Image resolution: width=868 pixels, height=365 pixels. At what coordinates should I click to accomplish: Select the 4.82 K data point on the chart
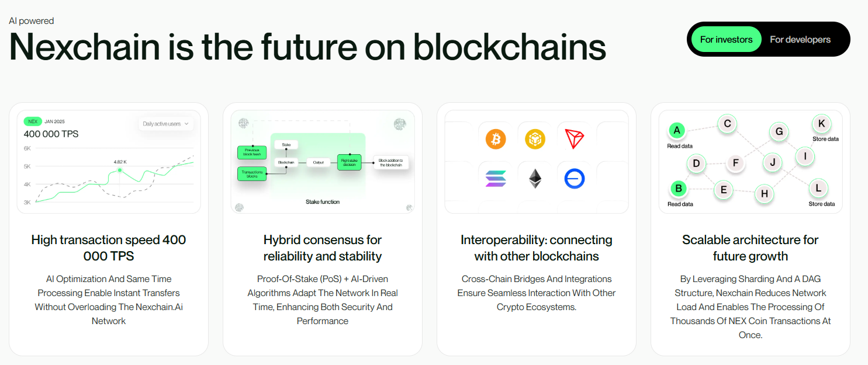click(x=120, y=169)
